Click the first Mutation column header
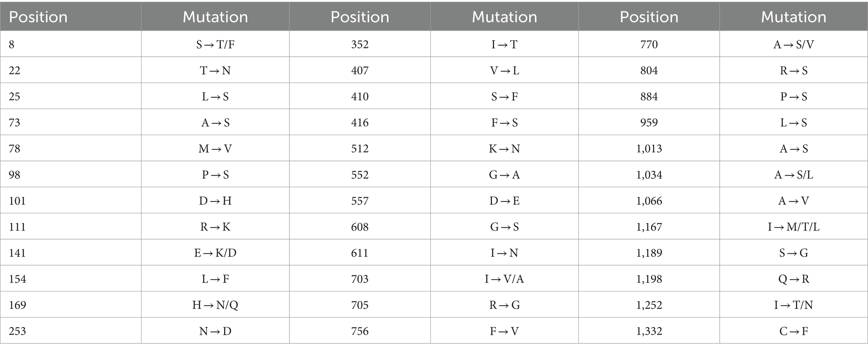The image size is (868, 351). 215,16
